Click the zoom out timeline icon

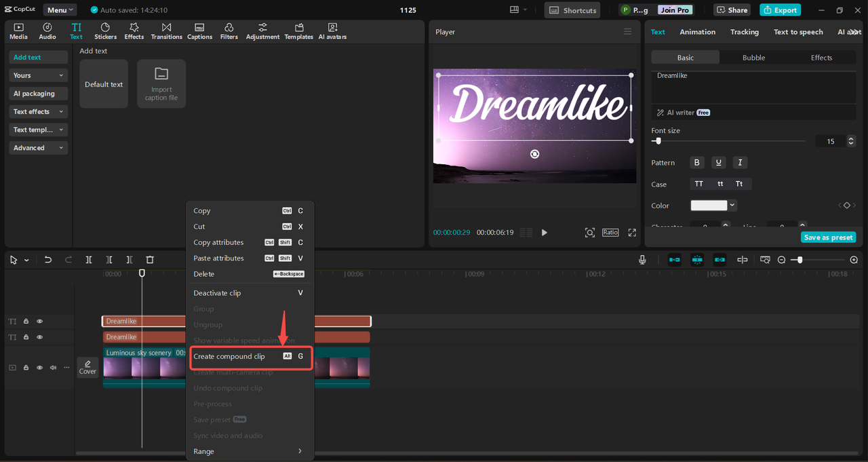[781, 260]
